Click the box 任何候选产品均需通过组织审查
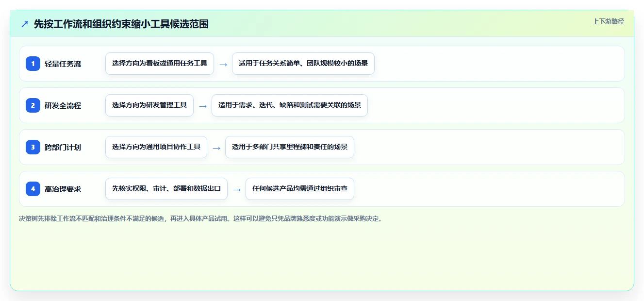 pos(300,189)
